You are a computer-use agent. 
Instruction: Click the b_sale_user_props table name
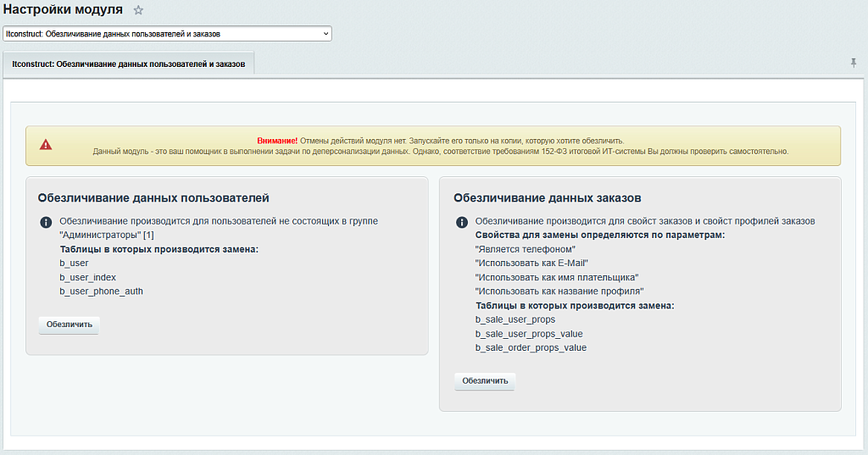tap(515, 319)
